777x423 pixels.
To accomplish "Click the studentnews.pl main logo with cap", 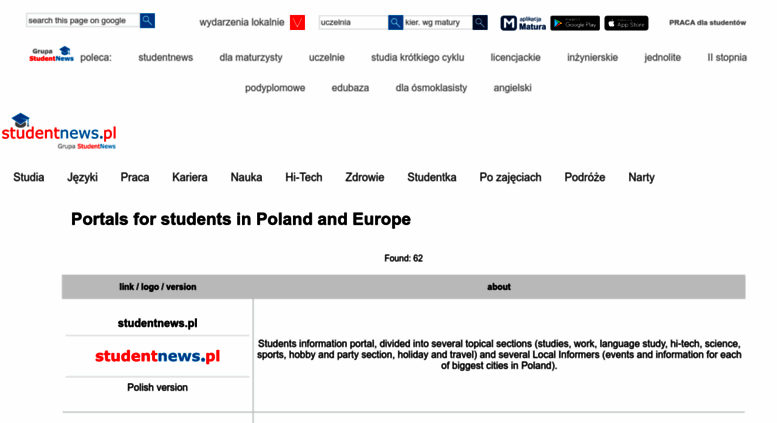I will [x=59, y=131].
